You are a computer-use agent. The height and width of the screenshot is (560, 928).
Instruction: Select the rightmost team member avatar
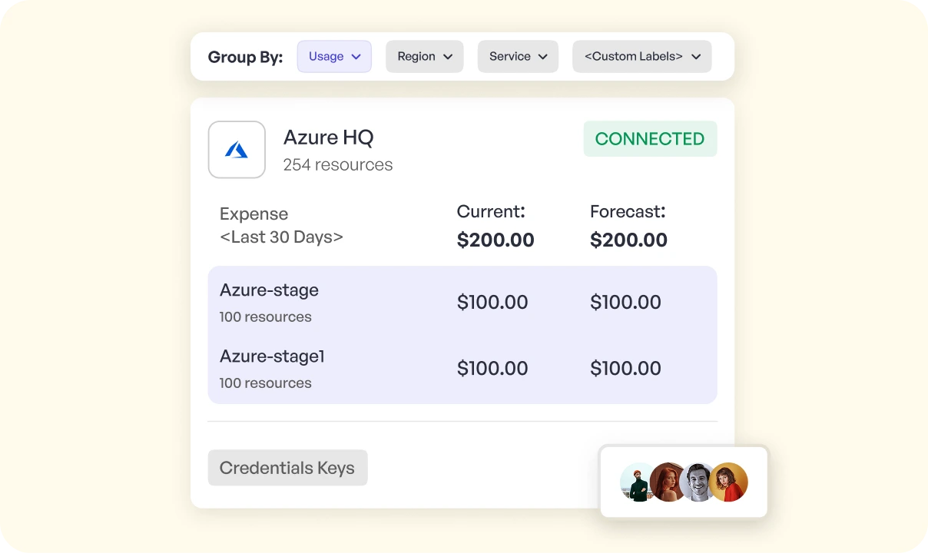(728, 482)
